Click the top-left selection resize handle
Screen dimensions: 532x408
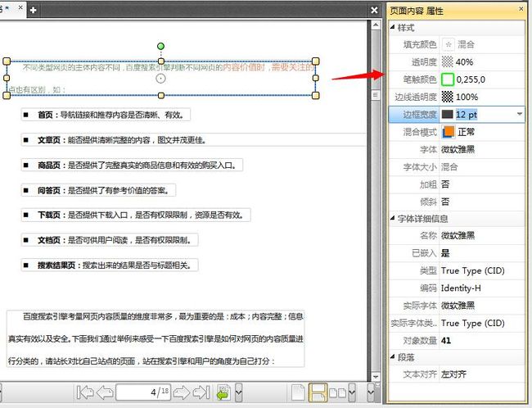7,61
